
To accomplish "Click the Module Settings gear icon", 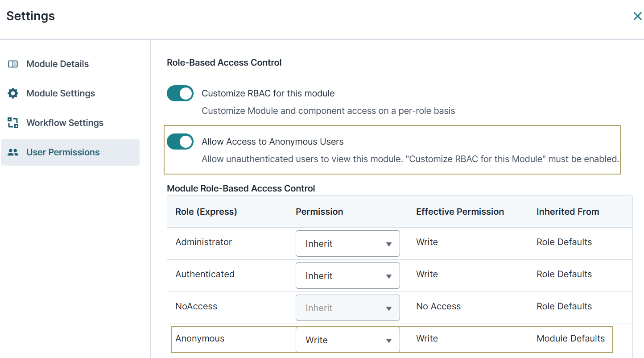I will [13, 93].
